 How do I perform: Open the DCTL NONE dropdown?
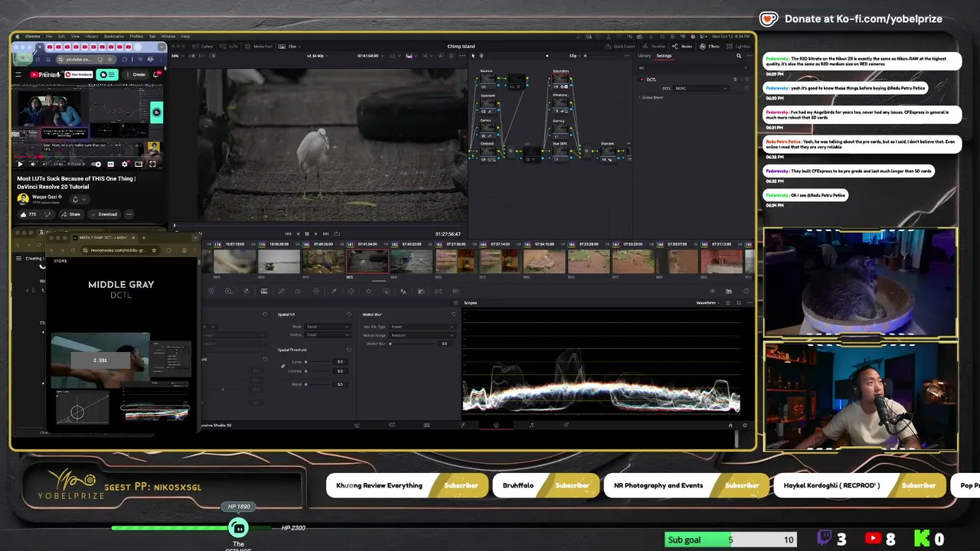(701, 88)
